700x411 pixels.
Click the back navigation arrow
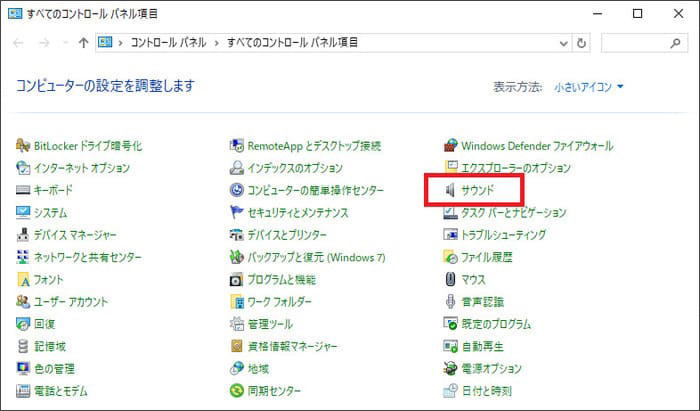click(18, 43)
